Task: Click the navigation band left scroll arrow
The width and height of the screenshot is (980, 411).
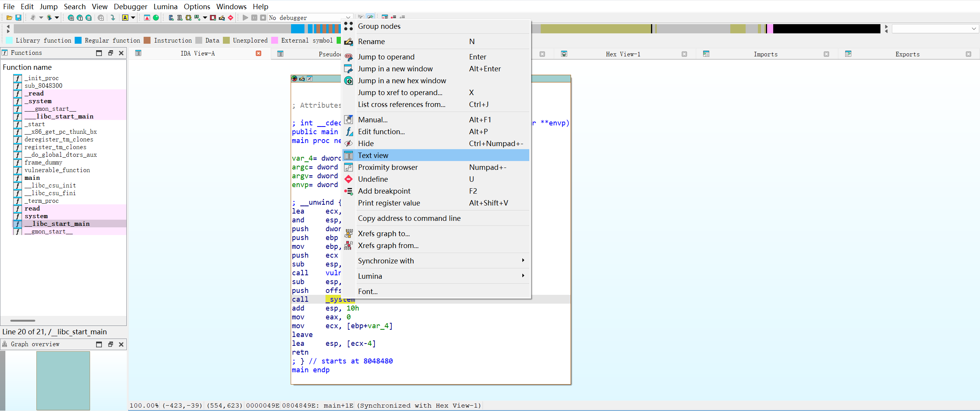Action: coord(8,26)
